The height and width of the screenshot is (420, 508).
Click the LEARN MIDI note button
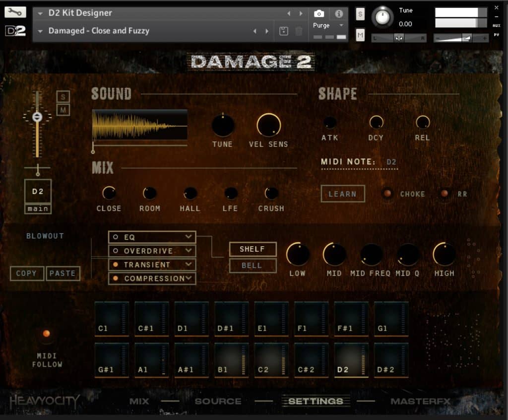(343, 194)
